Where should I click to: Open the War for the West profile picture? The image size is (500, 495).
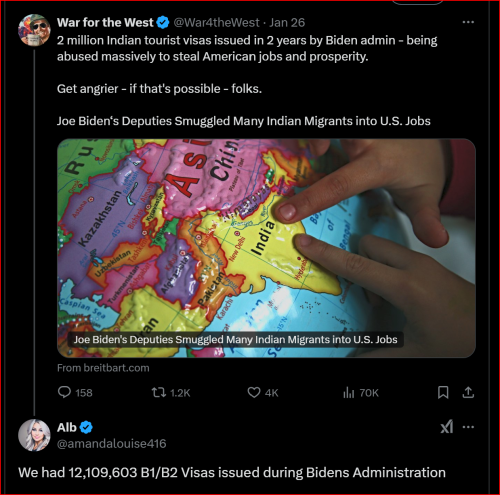tap(34, 30)
